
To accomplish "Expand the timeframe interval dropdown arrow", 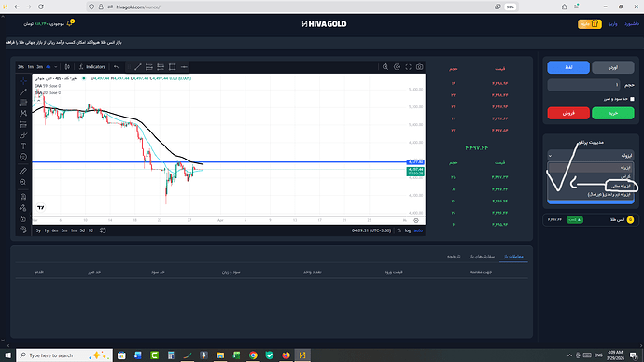I will click(56, 67).
